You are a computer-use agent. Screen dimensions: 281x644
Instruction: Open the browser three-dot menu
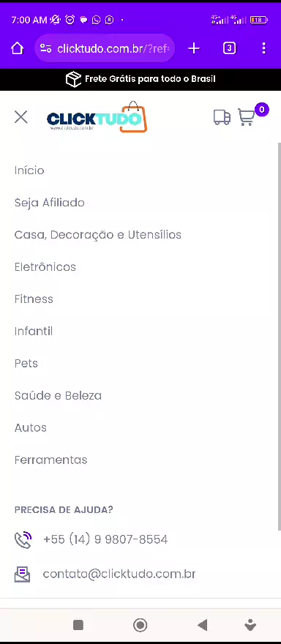(263, 48)
